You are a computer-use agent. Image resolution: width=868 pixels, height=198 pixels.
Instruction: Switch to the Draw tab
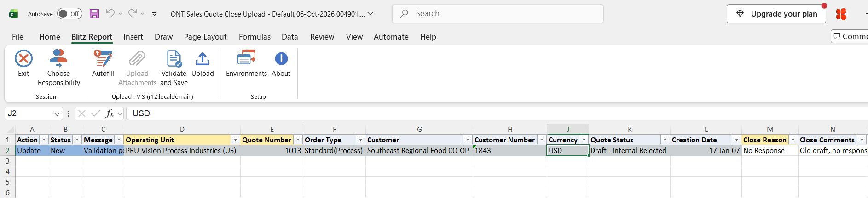tap(163, 37)
